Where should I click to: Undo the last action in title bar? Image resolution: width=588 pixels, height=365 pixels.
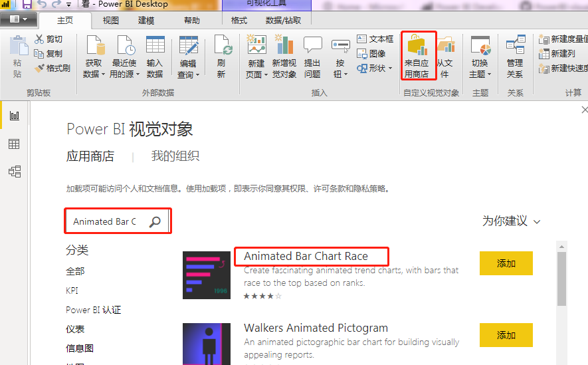pyautogui.click(x=42, y=4)
